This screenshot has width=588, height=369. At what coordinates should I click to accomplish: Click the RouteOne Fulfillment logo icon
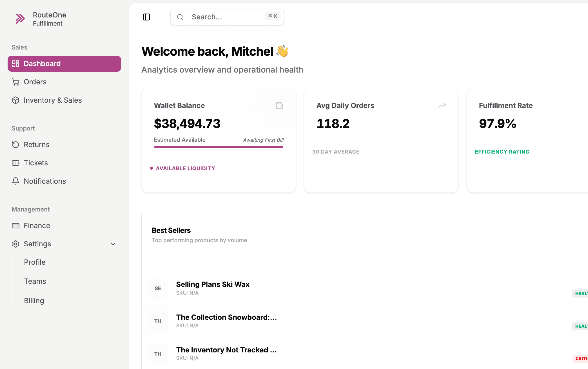click(x=20, y=19)
